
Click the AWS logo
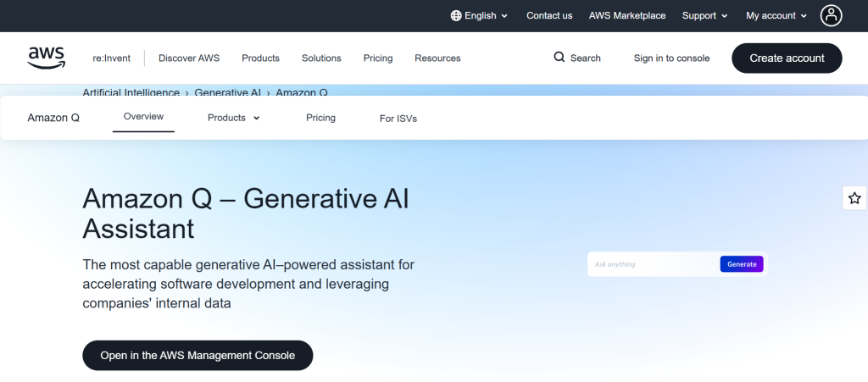coord(47,58)
